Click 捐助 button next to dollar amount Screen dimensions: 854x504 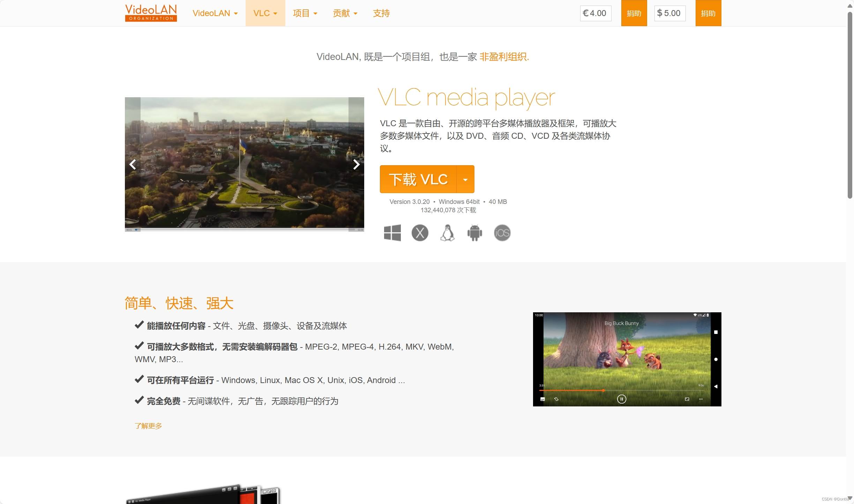[x=708, y=13]
